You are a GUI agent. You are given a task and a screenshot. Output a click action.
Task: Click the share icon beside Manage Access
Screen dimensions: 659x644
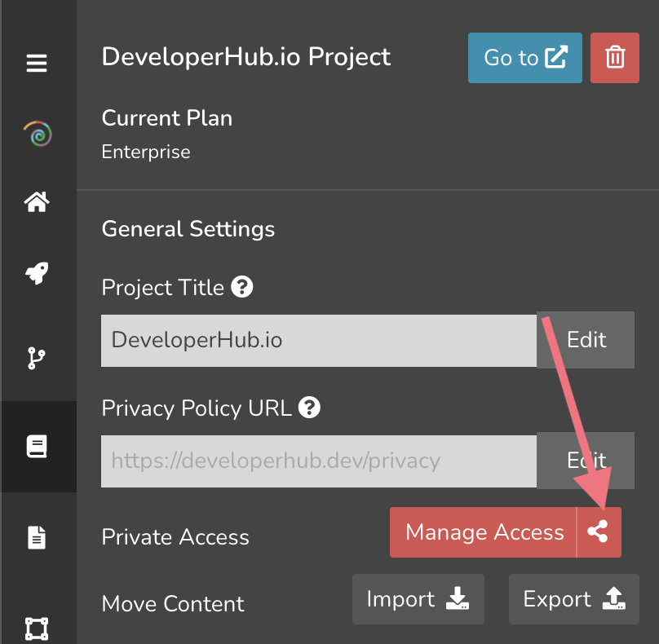pyautogui.click(x=599, y=532)
